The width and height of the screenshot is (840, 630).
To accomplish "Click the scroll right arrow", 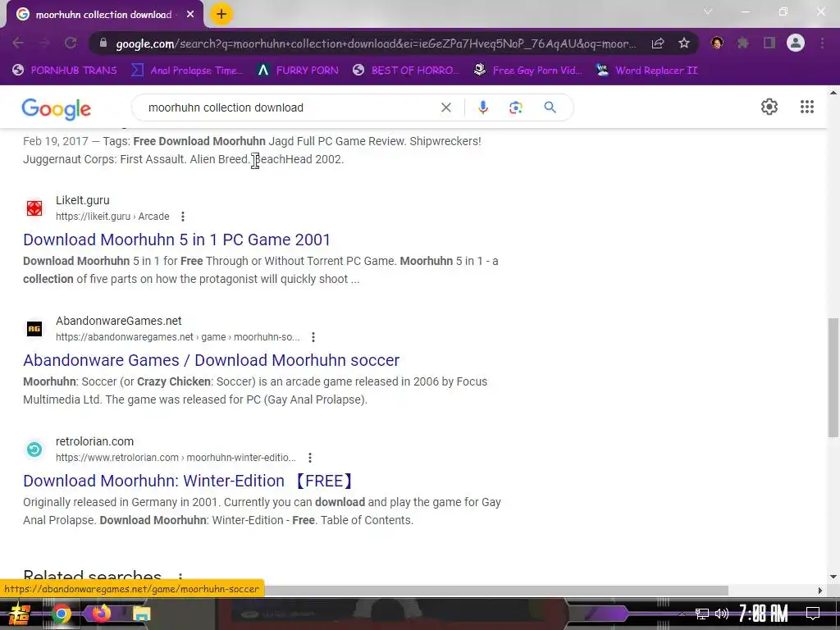I will click(x=819, y=591).
